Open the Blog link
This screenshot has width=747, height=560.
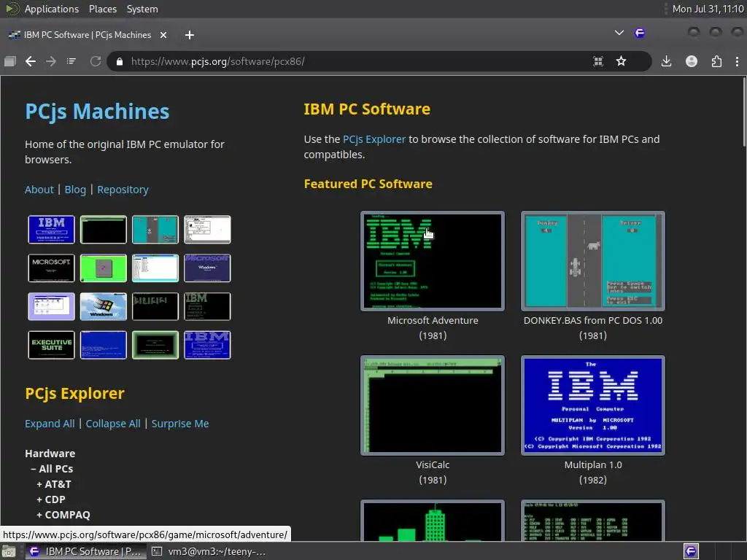click(75, 190)
